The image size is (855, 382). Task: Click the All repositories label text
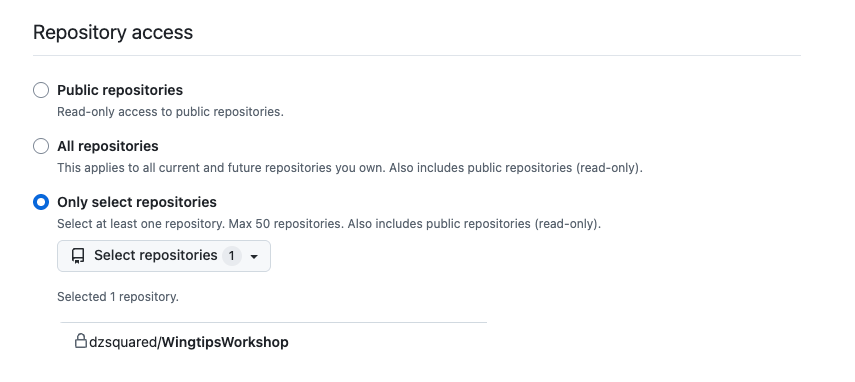108,146
